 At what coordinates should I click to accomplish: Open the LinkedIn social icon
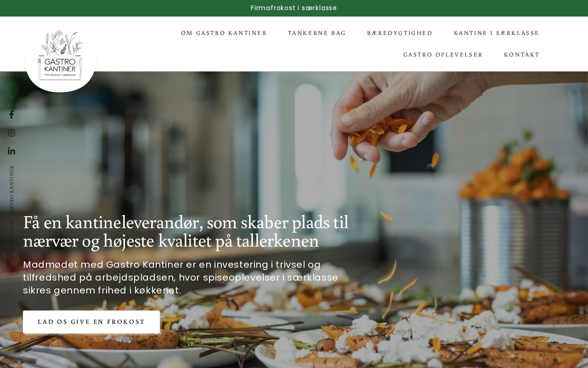(11, 151)
